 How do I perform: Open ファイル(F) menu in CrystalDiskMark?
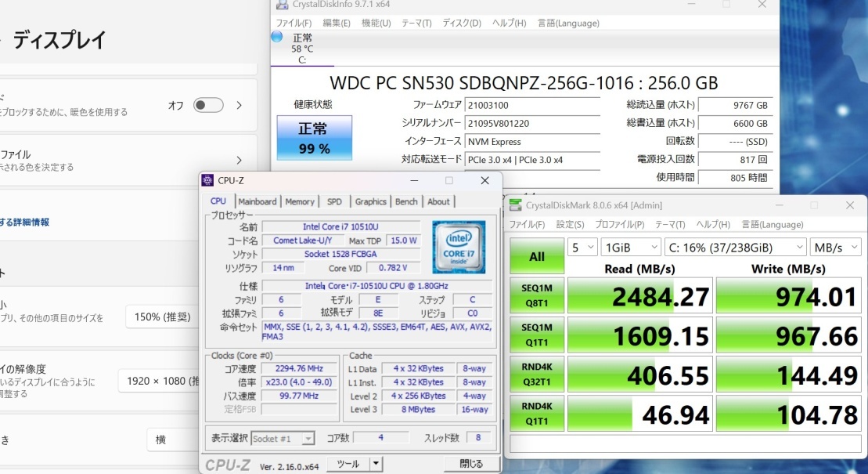527,225
